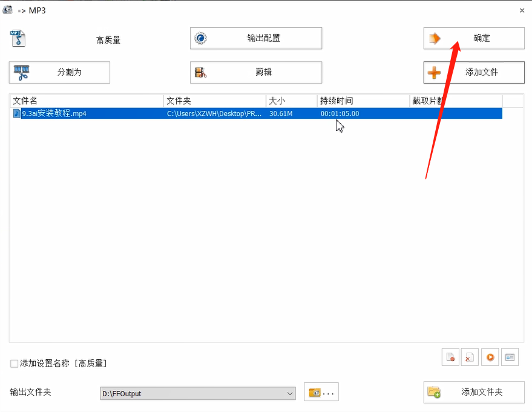Click the clip icon on the 剪辑 button
The height and width of the screenshot is (412, 532).
tap(200, 72)
